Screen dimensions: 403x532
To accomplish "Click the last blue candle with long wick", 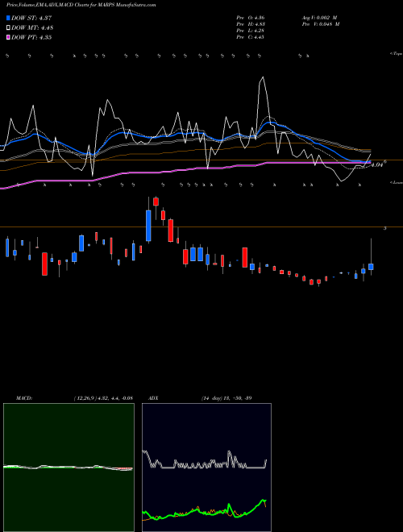I will (371, 267).
